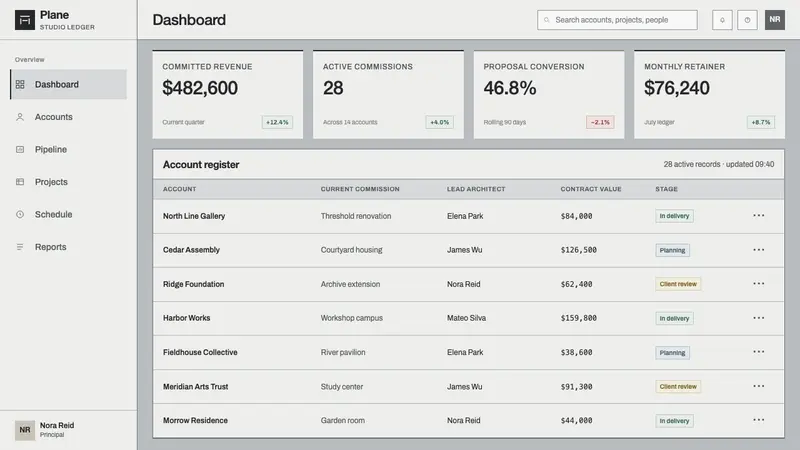Open row actions for Fieldhouse Collective
Screen dimensions: 800x450
point(759,352)
